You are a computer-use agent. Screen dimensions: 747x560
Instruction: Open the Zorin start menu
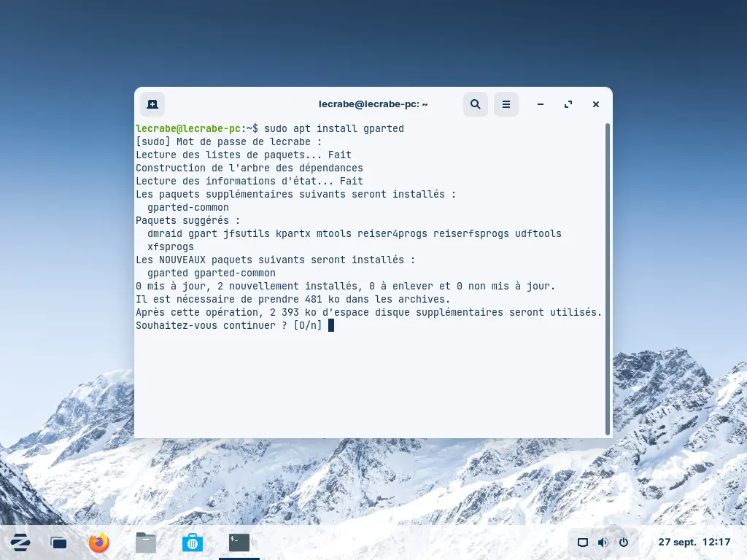(20, 542)
